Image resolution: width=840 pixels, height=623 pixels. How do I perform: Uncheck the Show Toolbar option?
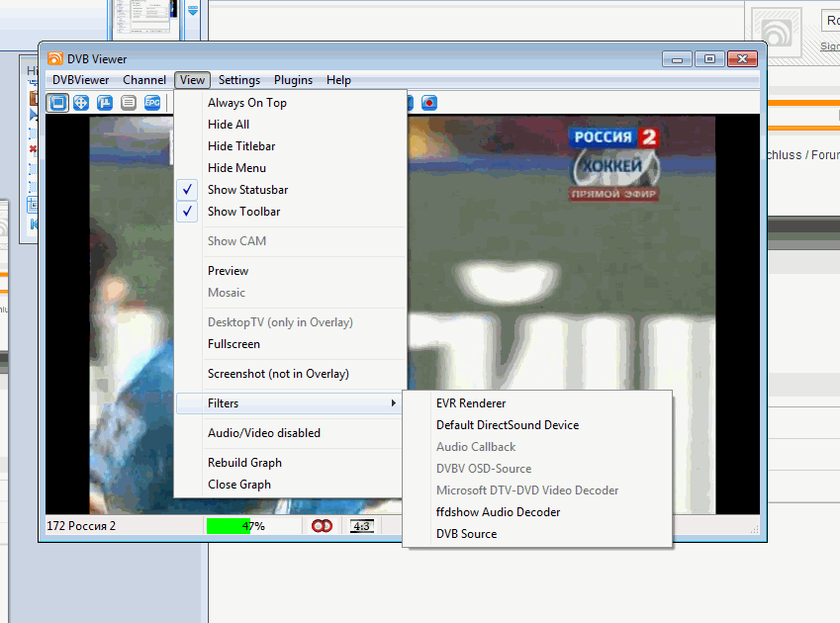[243, 212]
